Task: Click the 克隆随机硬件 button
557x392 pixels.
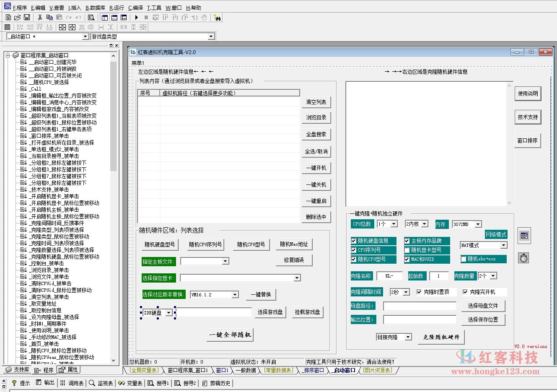Action: [441, 337]
